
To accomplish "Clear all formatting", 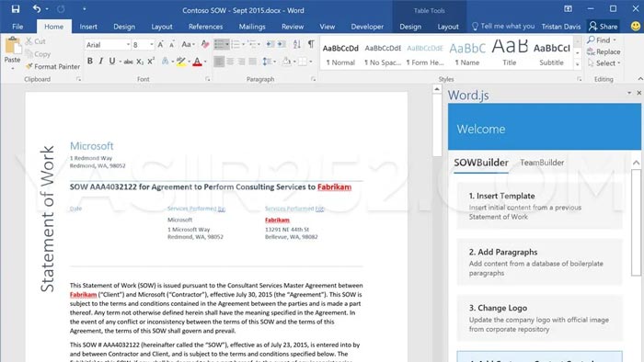I will (205, 44).
